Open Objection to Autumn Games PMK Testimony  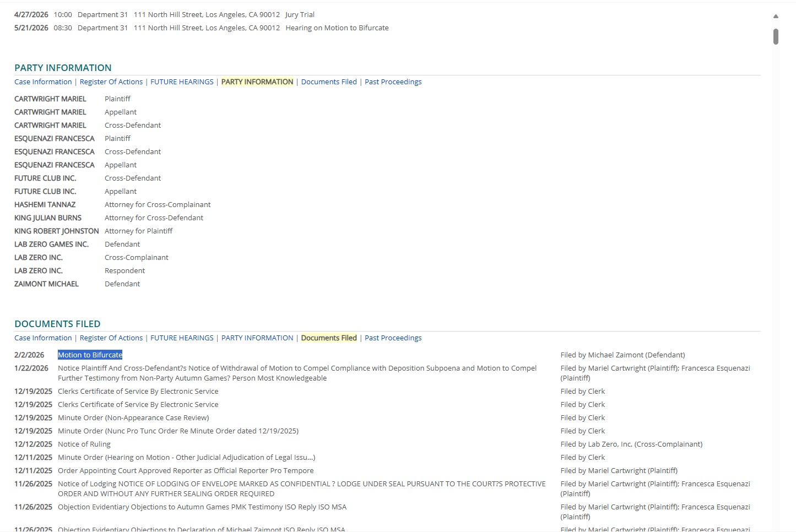pos(202,507)
